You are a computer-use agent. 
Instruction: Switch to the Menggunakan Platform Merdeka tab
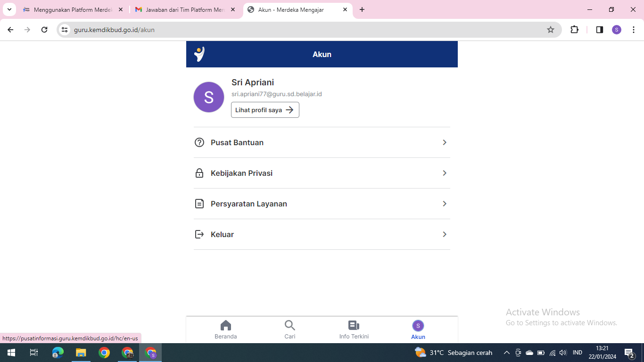tap(73, 9)
